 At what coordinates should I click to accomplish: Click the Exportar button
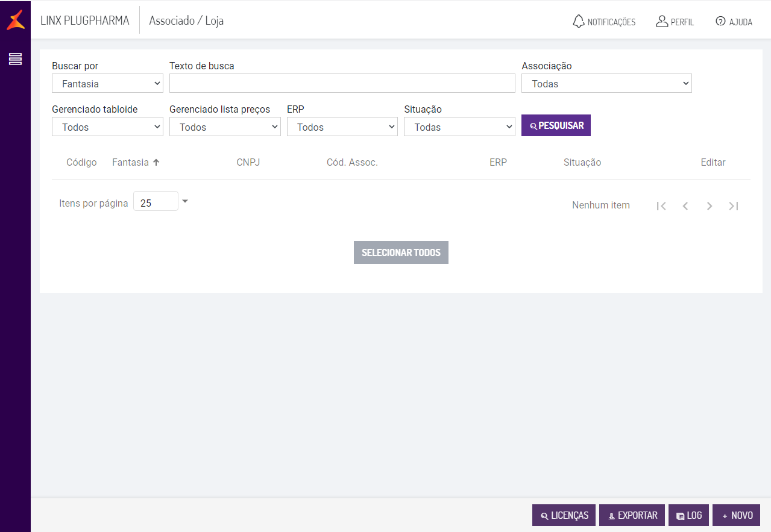[632, 515]
